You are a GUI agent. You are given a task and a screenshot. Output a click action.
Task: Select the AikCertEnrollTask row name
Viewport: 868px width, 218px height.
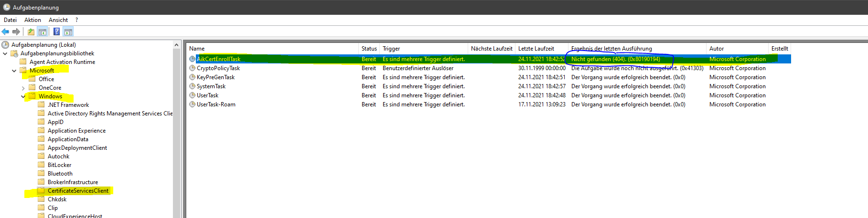pos(218,59)
